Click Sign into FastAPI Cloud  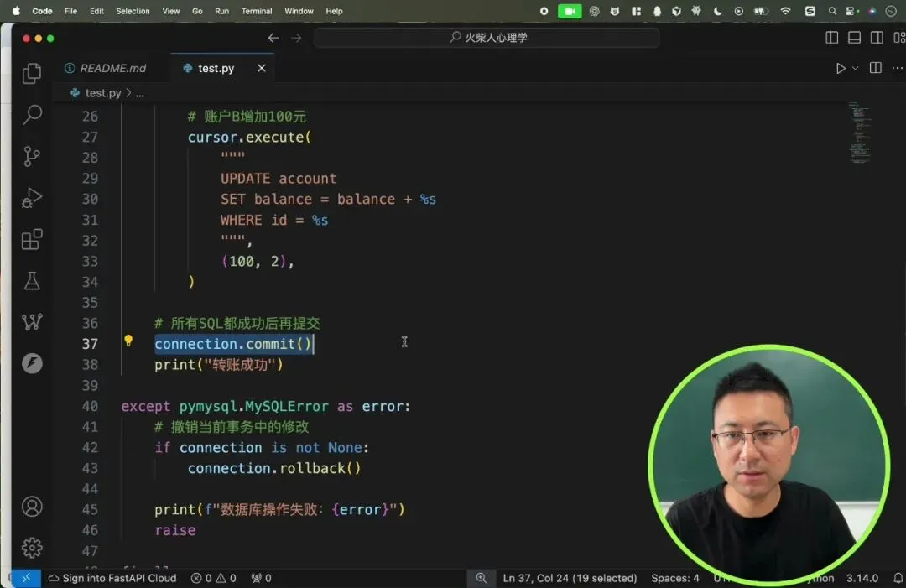coord(112,578)
